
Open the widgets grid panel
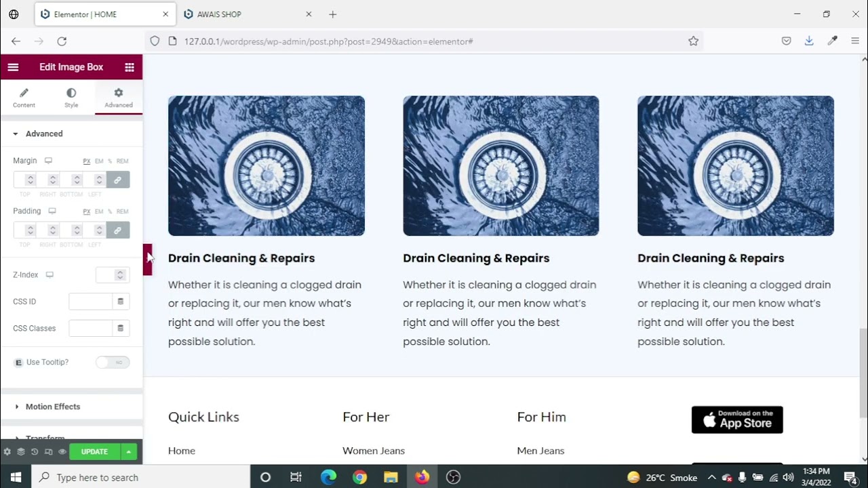129,67
